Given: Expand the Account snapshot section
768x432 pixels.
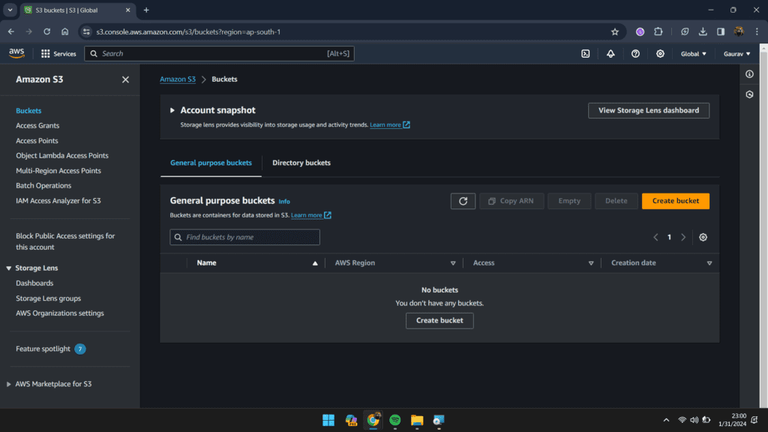Looking at the screenshot, I should (172, 110).
